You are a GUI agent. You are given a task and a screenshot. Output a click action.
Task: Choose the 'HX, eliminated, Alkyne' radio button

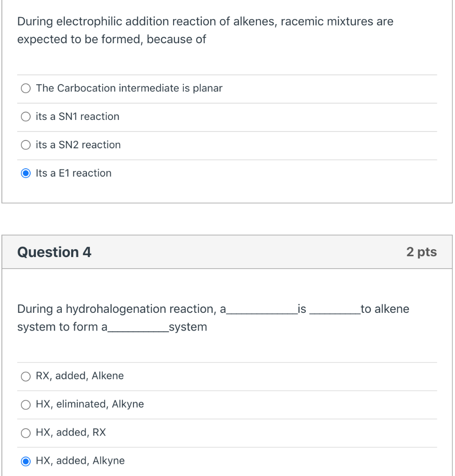[x=26, y=404]
